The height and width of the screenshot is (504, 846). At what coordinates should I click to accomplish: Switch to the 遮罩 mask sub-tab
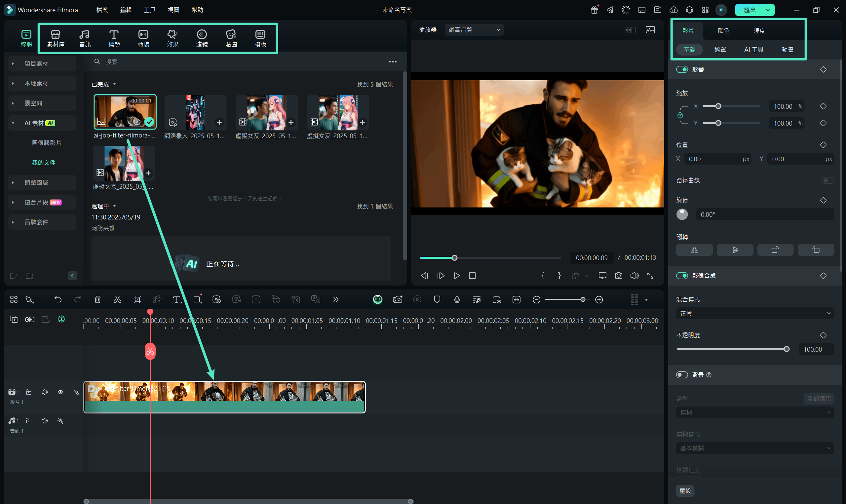click(720, 50)
